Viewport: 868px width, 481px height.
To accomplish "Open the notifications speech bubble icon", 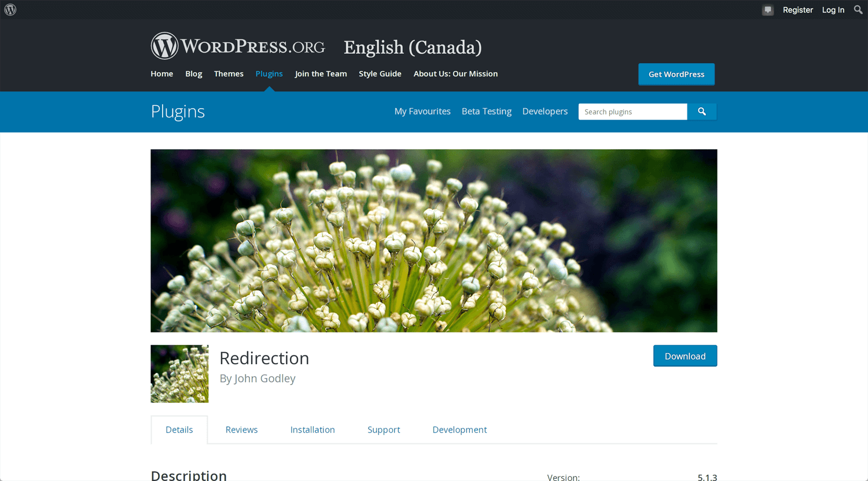I will tap(768, 10).
